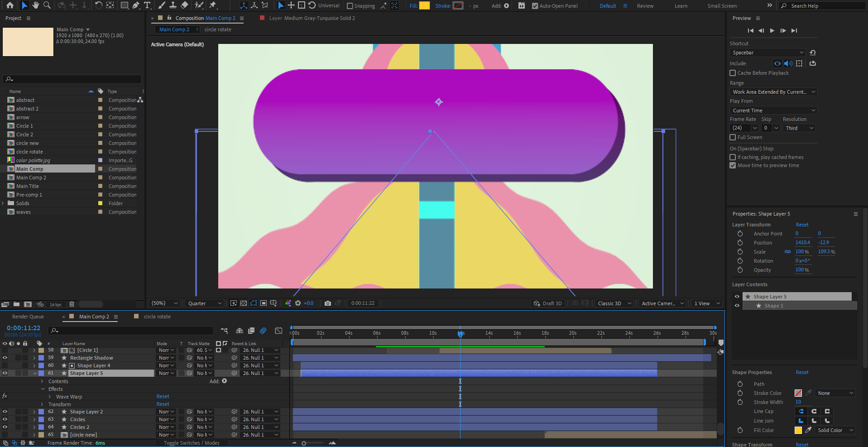Select the Type tool
This screenshot has height=447, width=868.
[147, 5]
